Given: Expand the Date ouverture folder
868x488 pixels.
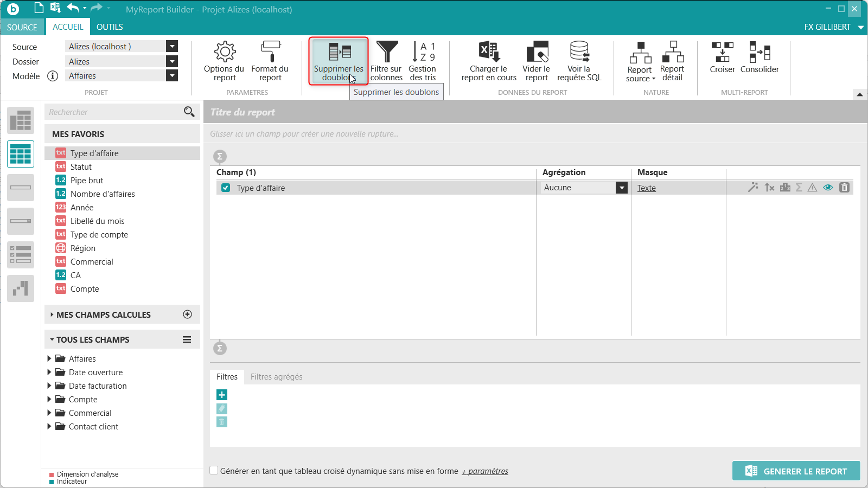Looking at the screenshot, I should tap(49, 372).
